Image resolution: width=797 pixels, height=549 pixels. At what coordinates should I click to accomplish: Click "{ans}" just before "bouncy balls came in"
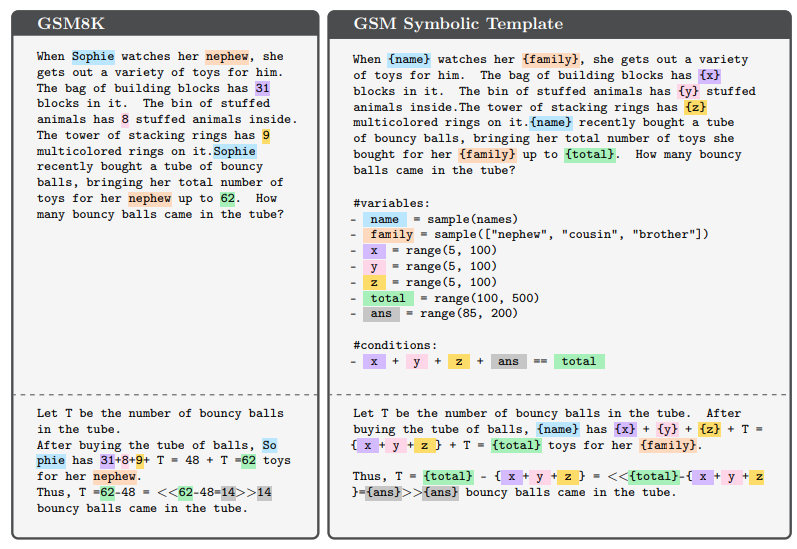[x=441, y=493]
